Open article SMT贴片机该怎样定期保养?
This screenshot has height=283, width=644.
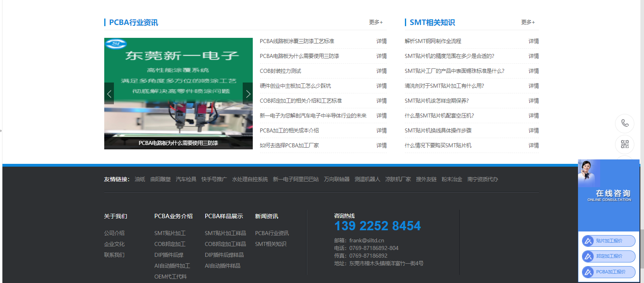click(437, 101)
